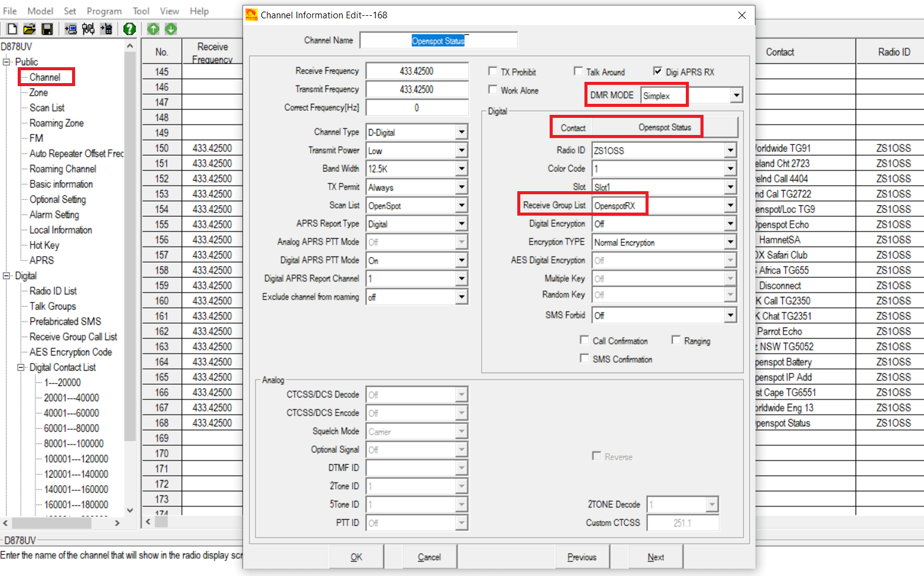Uncheck the Digi APRS RX checkbox
924x576 pixels.
click(658, 71)
